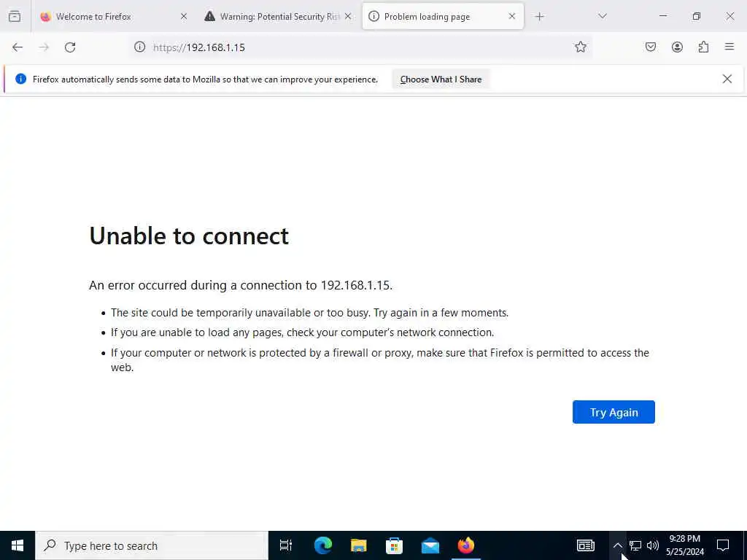Close the Welcome to Firefox tab
Viewport: 747px width, 560px height.
coord(183,17)
